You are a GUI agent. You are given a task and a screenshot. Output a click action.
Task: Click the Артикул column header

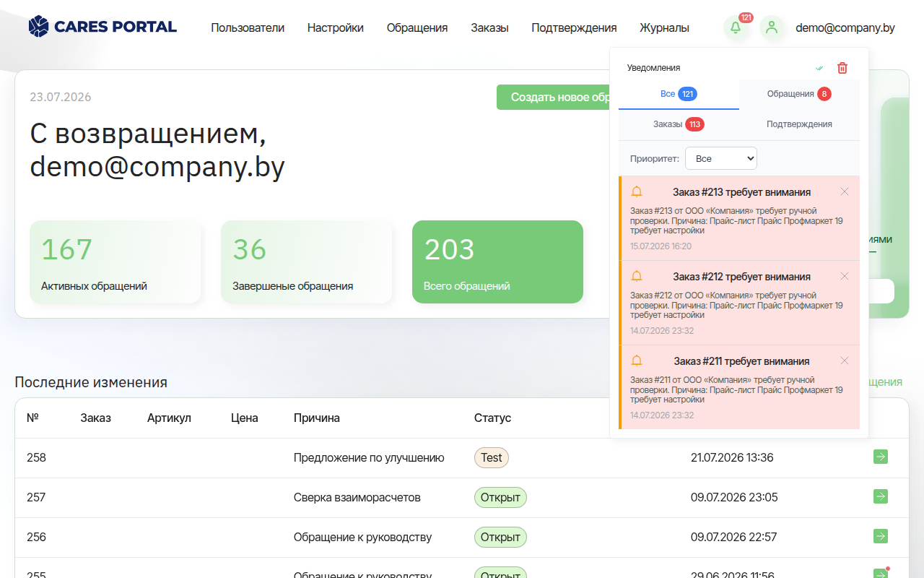[169, 418]
